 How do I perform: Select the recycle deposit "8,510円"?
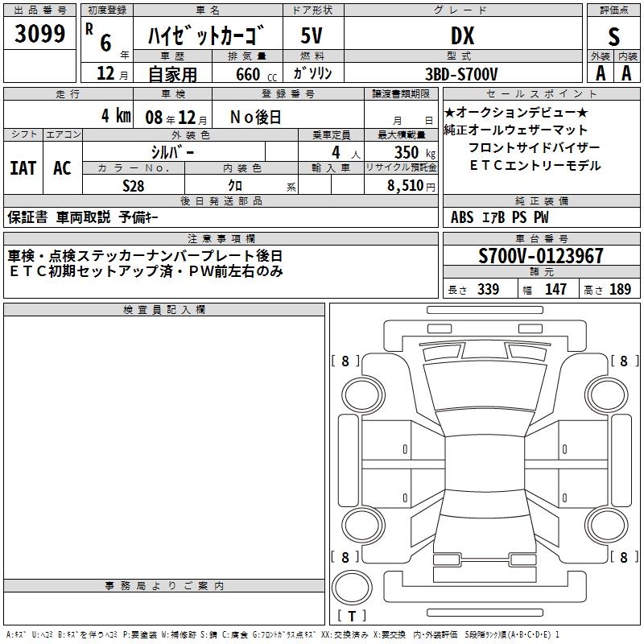click(411, 186)
